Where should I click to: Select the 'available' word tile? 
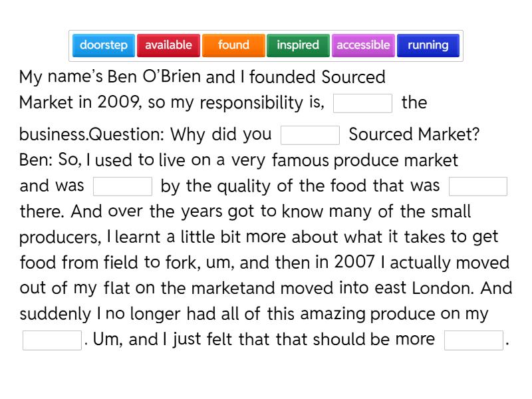point(168,45)
